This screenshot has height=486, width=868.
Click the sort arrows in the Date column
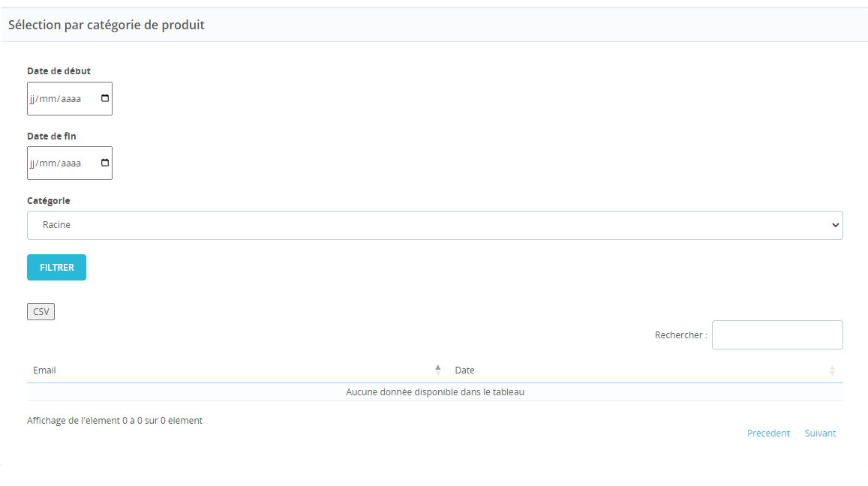point(831,370)
